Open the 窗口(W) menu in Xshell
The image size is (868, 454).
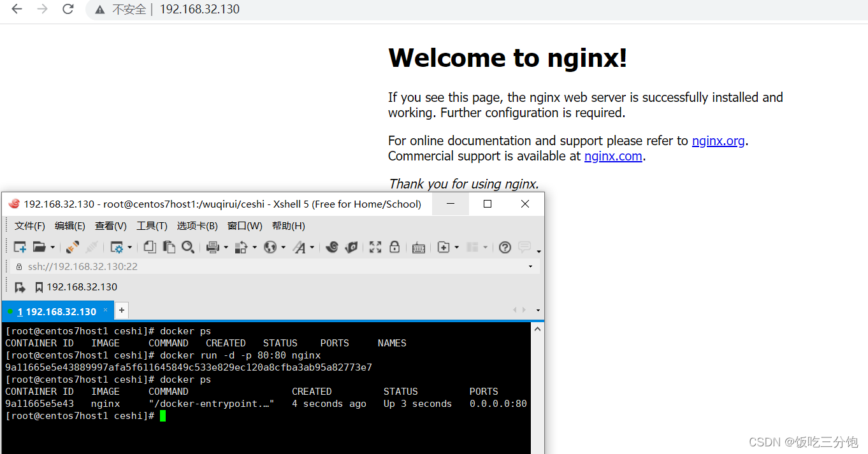pyautogui.click(x=245, y=226)
